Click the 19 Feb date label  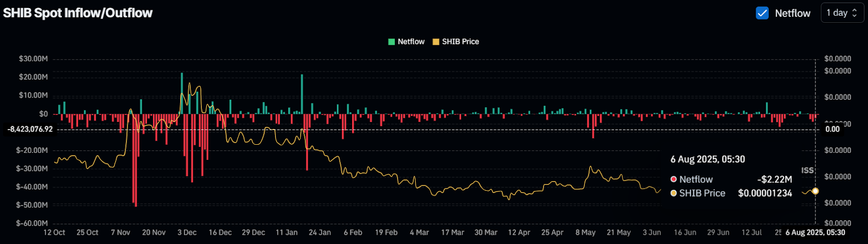click(x=386, y=232)
